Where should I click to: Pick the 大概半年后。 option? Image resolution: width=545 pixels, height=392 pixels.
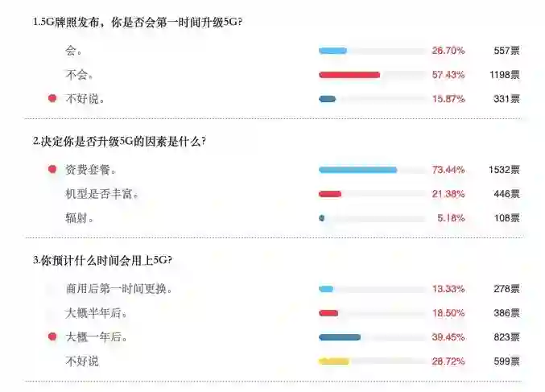pyautogui.click(x=97, y=313)
